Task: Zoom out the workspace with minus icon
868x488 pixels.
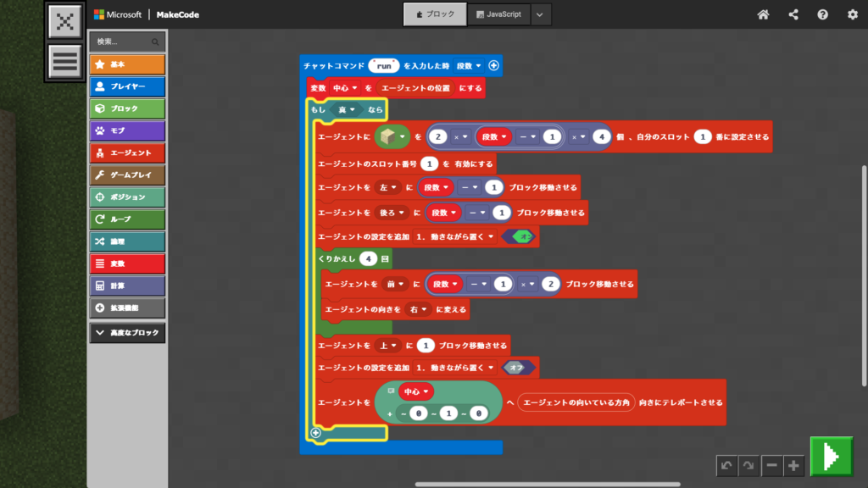Action: click(771, 465)
